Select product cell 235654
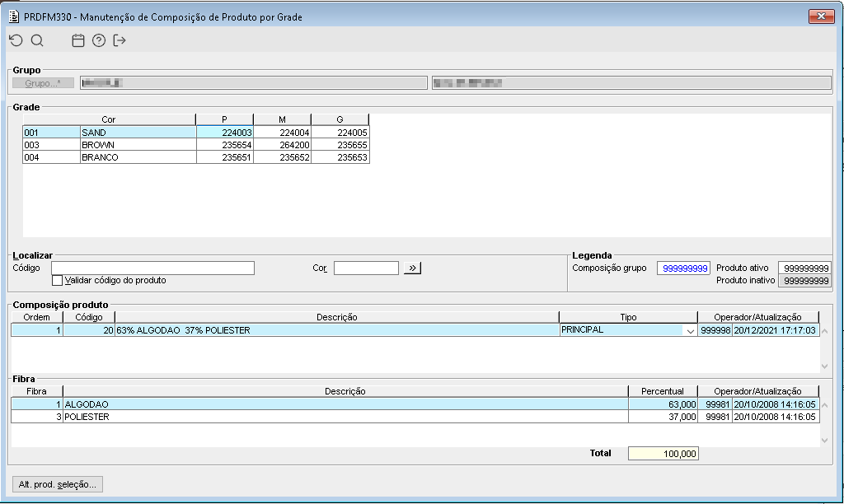 coord(225,145)
